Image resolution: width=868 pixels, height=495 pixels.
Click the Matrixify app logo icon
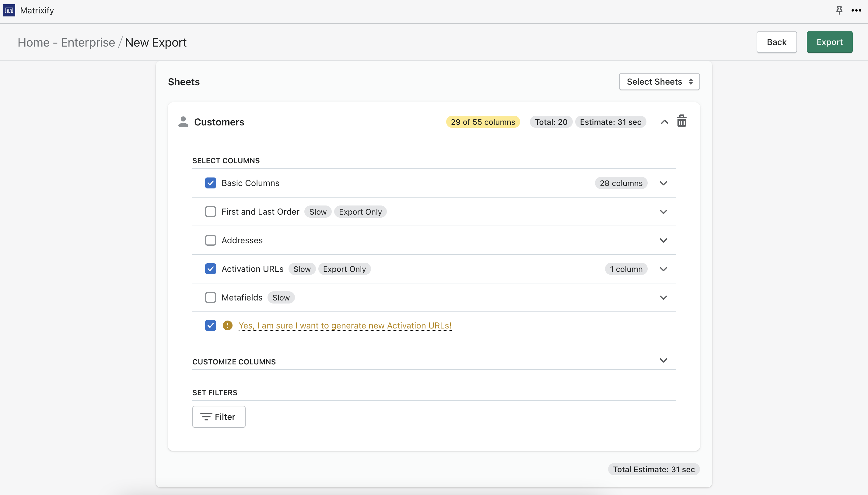click(x=9, y=10)
